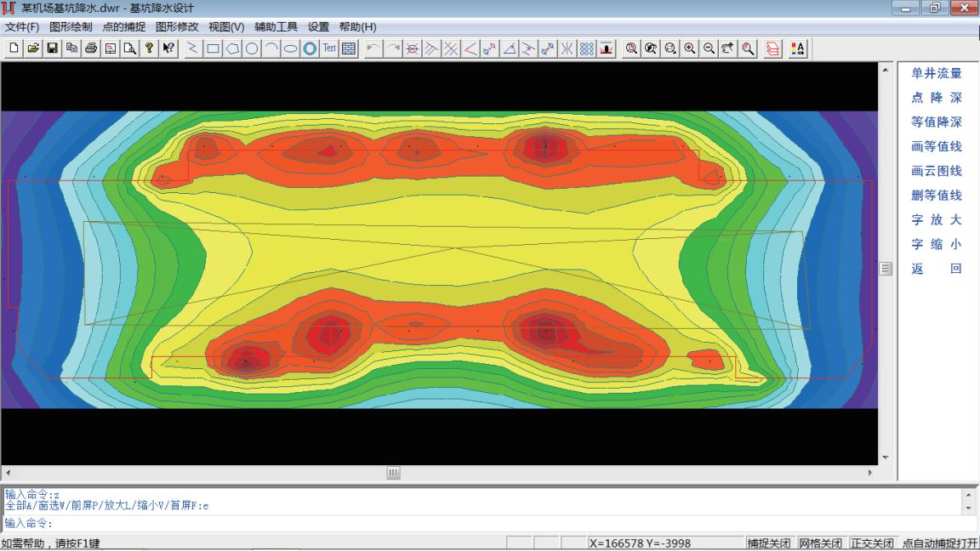
Task: Select the Text tool icon
Action: pos(329,49)
